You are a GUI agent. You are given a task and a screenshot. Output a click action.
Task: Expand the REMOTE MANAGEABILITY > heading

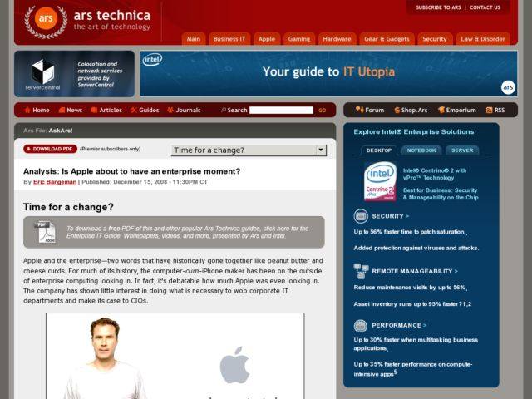coord(414,271)
